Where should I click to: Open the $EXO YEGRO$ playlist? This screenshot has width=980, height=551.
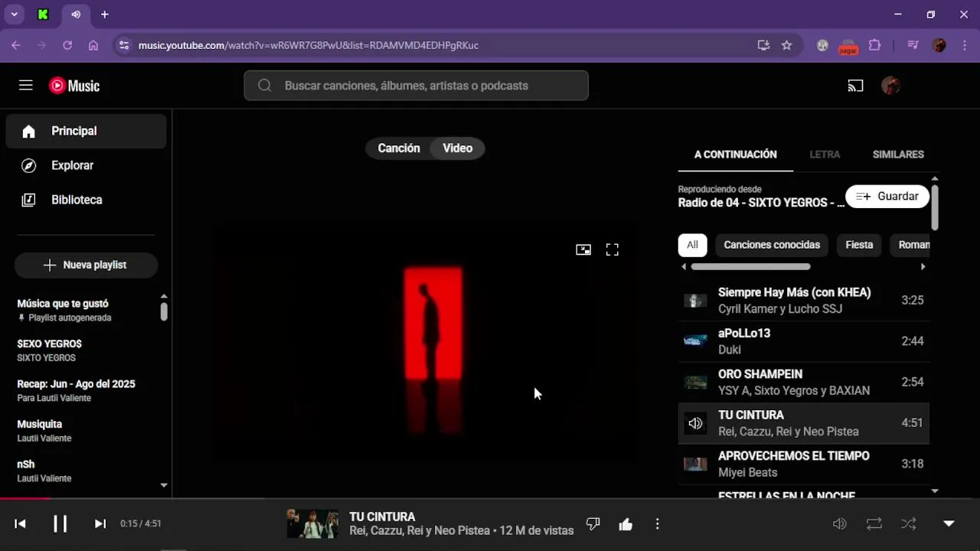point(86,350)
